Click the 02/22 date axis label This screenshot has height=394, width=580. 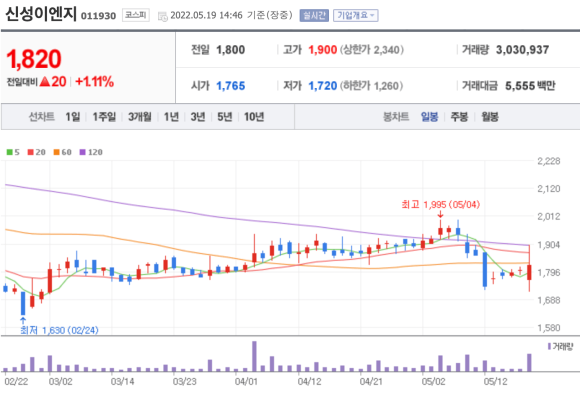pyautogui.click(x=16, y=381)
